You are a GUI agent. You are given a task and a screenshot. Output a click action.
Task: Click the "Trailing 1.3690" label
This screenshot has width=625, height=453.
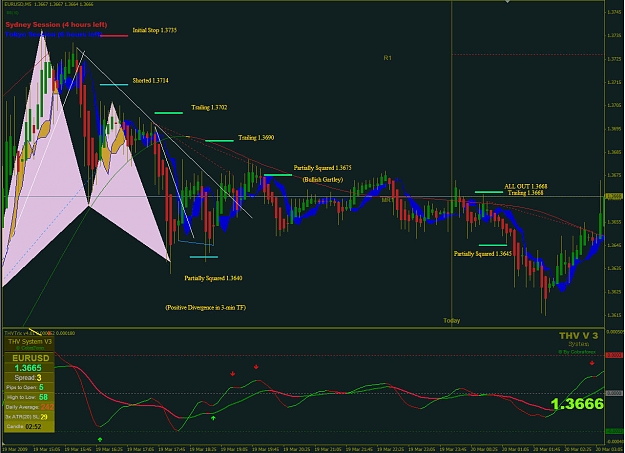click(256, 138)
